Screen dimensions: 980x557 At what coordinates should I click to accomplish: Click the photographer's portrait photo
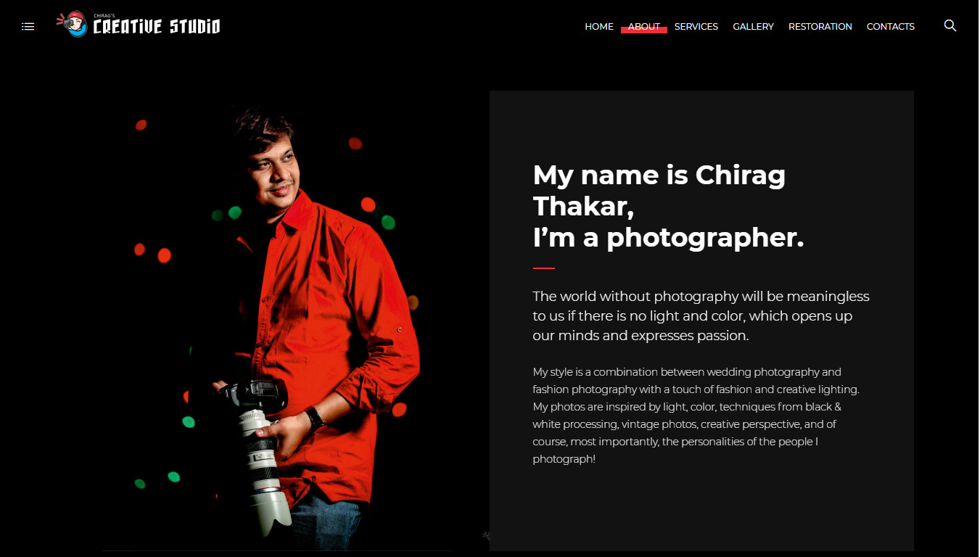point(277,326)
